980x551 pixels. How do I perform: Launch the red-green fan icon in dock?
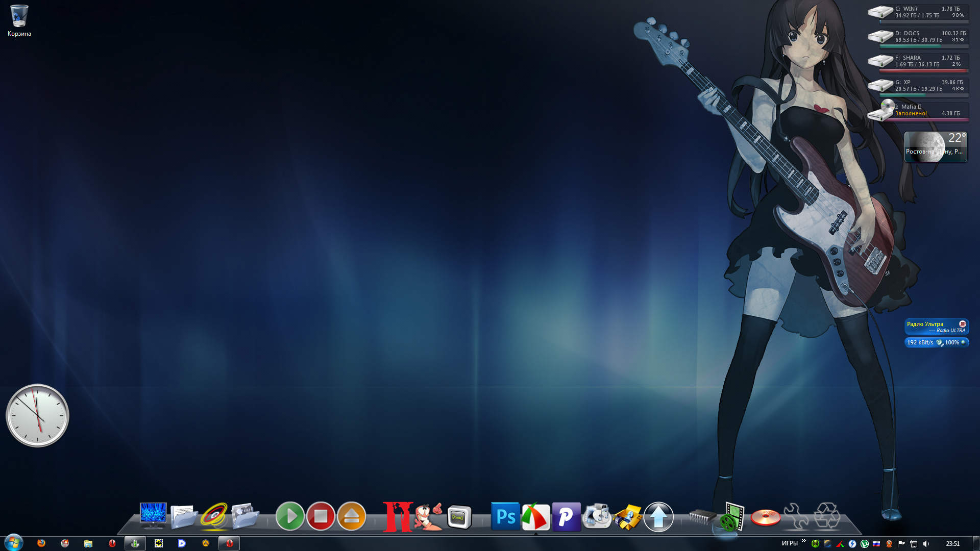536,517
